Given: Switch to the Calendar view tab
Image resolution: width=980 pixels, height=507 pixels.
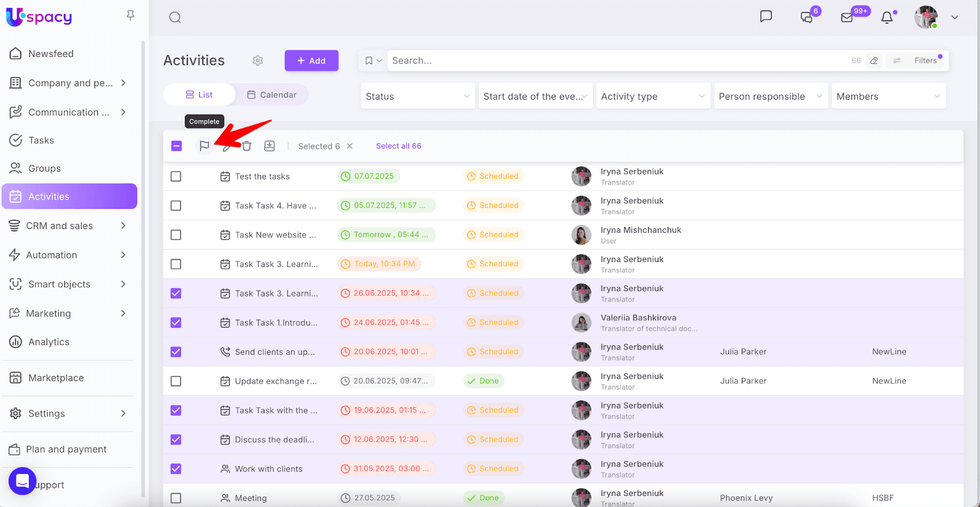Looking at the screenshot, I should [271, 95].
